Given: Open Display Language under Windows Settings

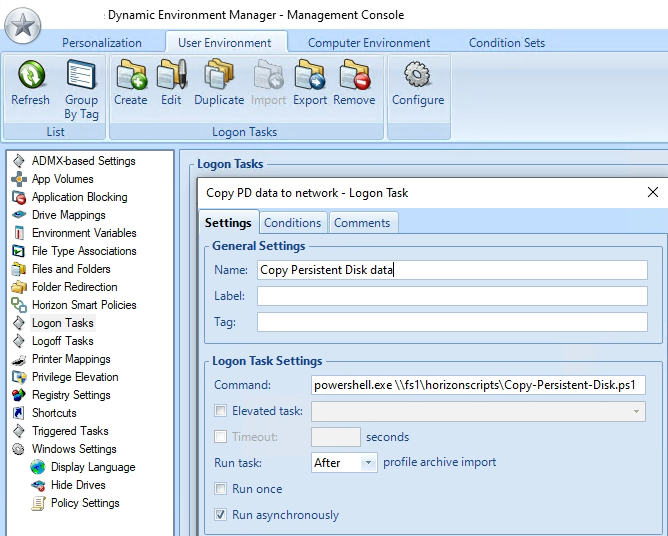Looking at the screenshot, I should 93,467.
